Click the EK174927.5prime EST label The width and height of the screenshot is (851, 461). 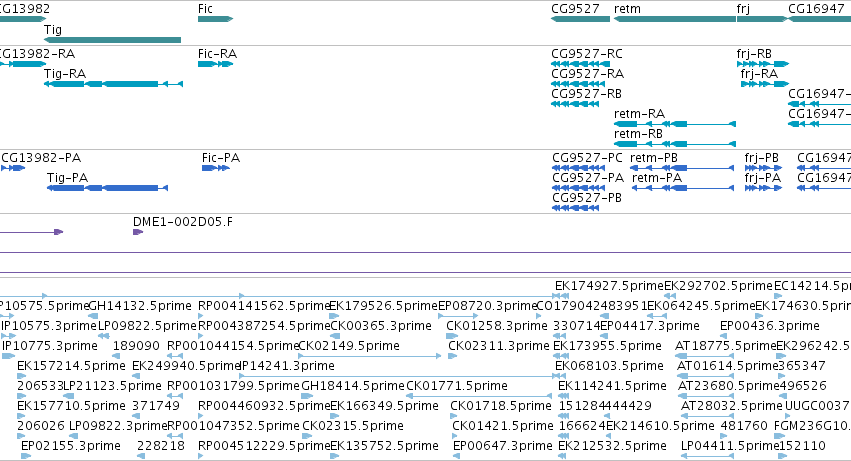[x=609, y=286]
